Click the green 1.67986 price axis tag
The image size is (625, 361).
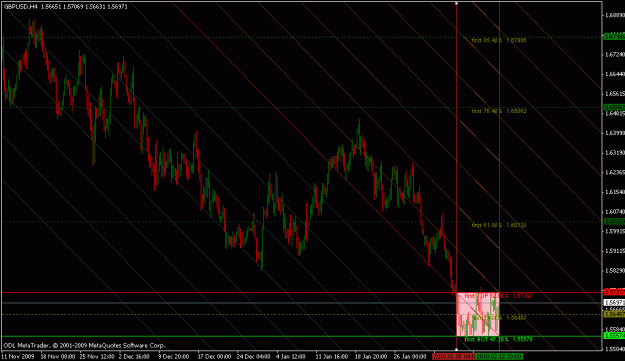pyautogui.click(x=614, y=37)
